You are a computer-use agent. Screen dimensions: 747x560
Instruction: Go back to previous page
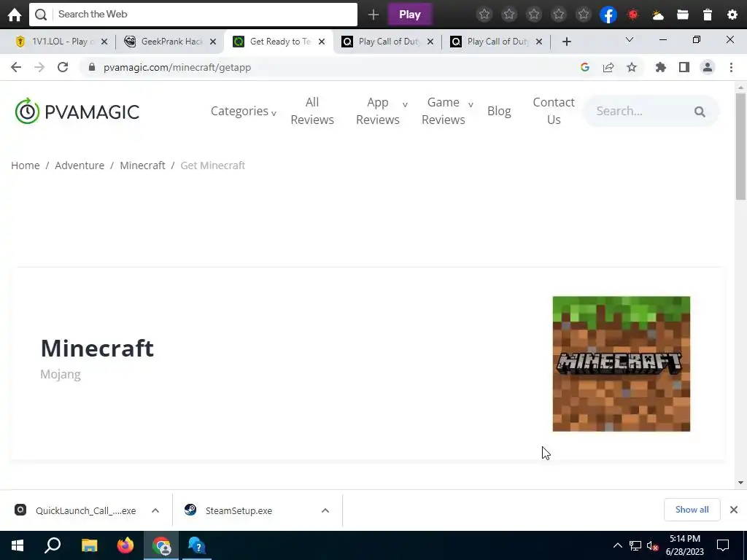click(16, 67)
